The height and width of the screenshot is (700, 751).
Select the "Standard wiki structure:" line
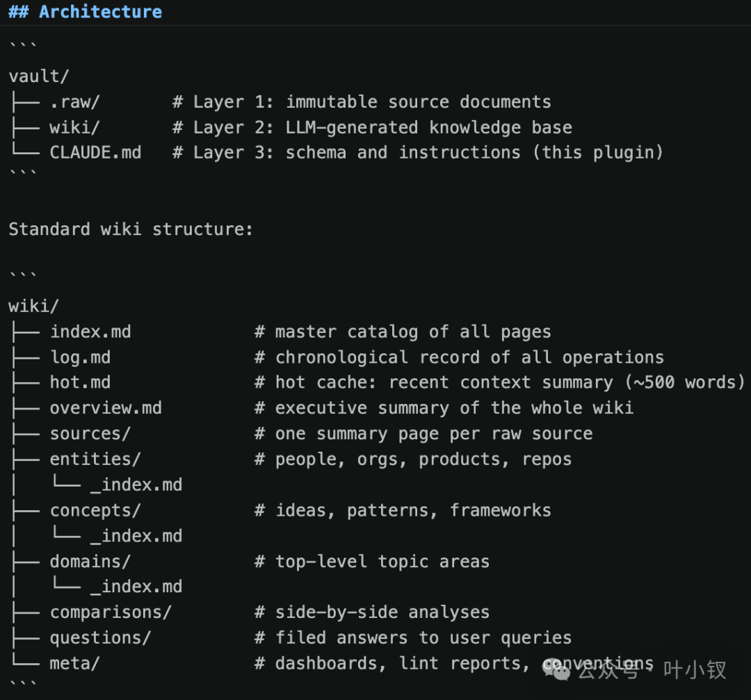click(x=131, y=229)
